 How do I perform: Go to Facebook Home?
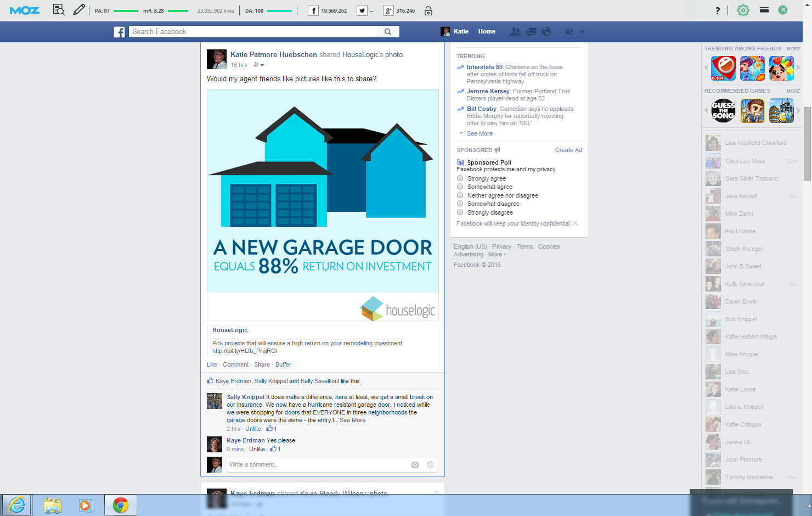click(487, 31)
